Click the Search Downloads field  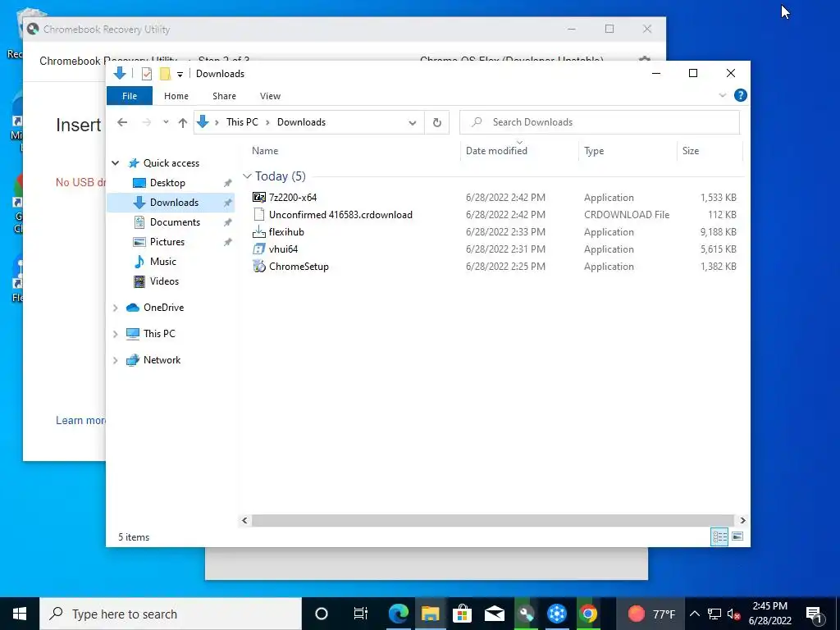point(600,122)
